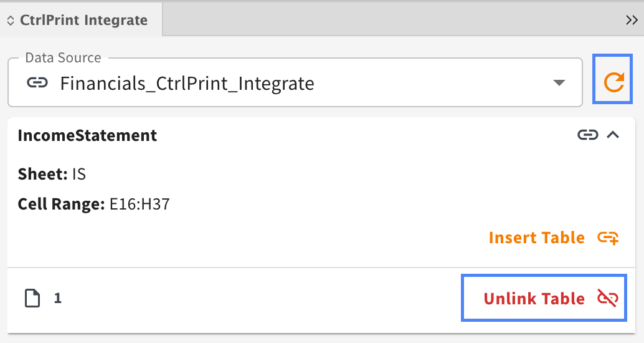Click the linked-status chain icon in the IncomeStatement header

(588, 135)
